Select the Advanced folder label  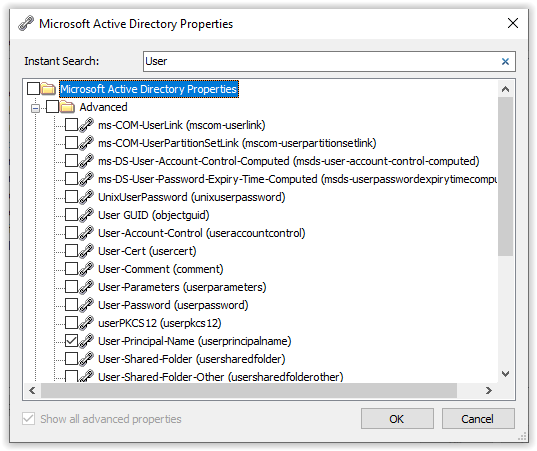tap(103, 107)
